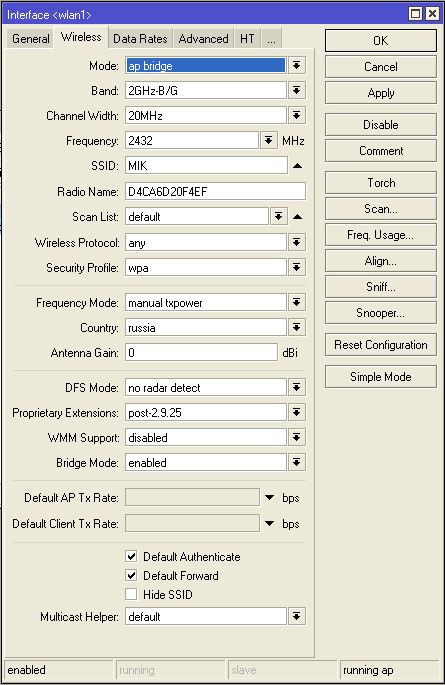Open the Security Profile dropdown
Screen dimensions: 445x685
tap(297, 267)
